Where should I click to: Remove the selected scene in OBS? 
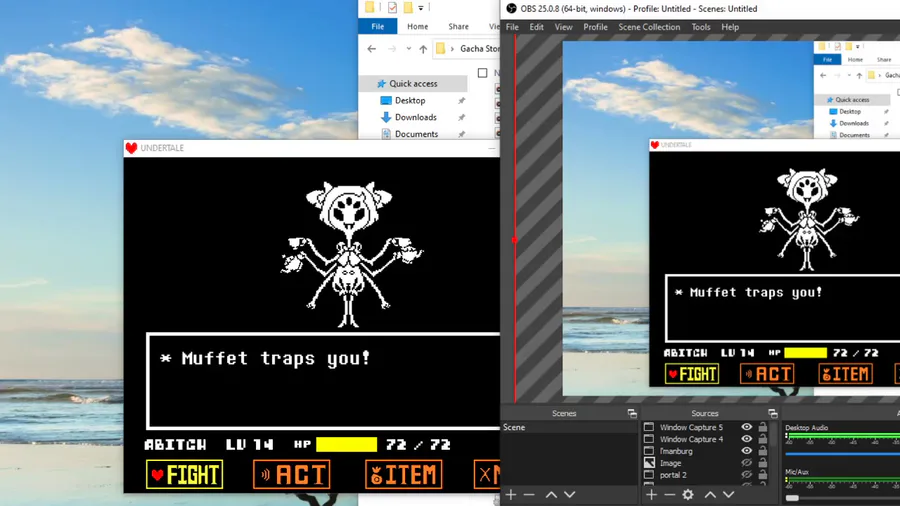pyautogui.click(x=529, y=495)
